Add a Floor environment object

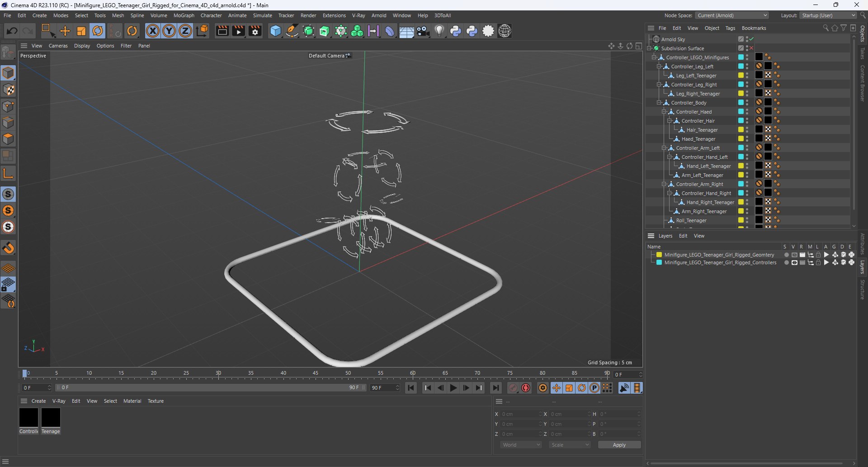click(x=406, y=31)
